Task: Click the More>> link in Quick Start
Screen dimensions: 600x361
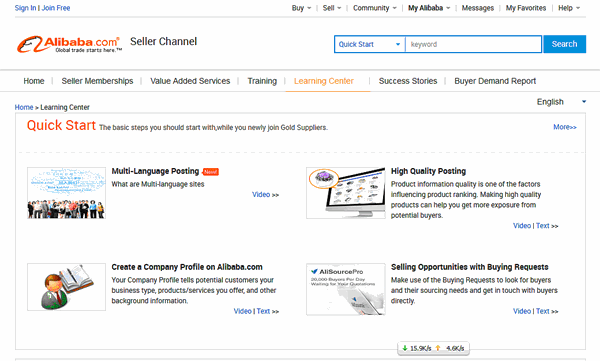Action: click(x=565, y=127)
